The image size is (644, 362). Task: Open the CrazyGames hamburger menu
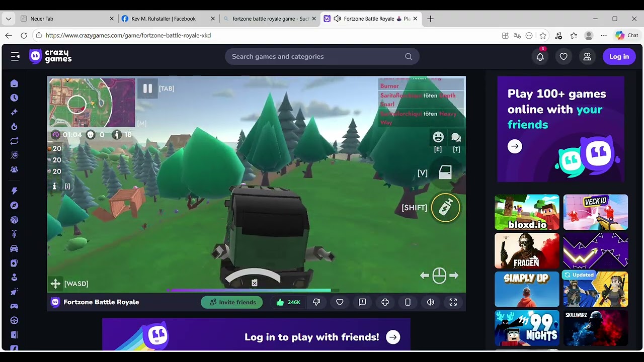point(15,56)
